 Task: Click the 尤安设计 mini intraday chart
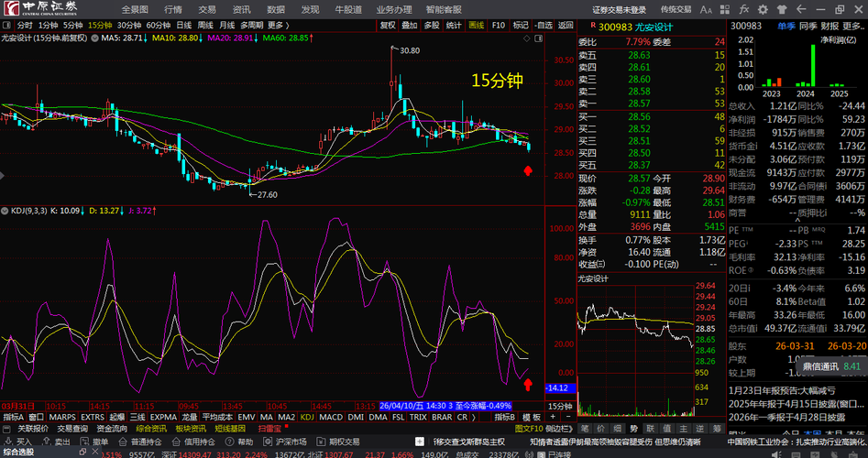click(x=635, y=350)
